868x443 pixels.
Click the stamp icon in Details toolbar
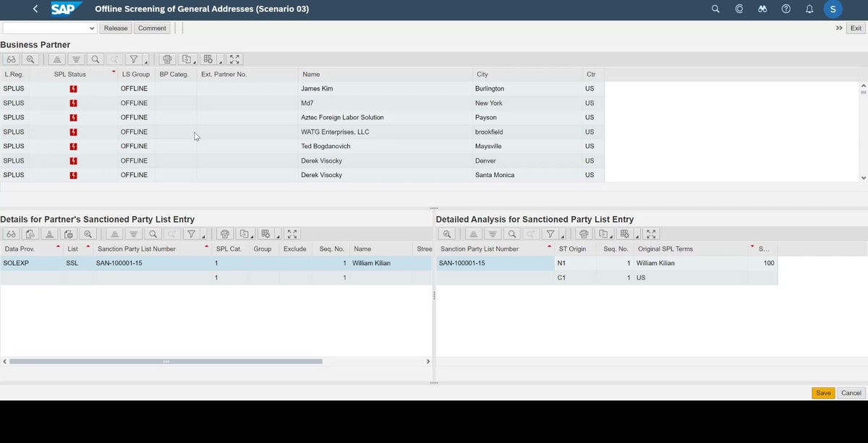[49, 234]
